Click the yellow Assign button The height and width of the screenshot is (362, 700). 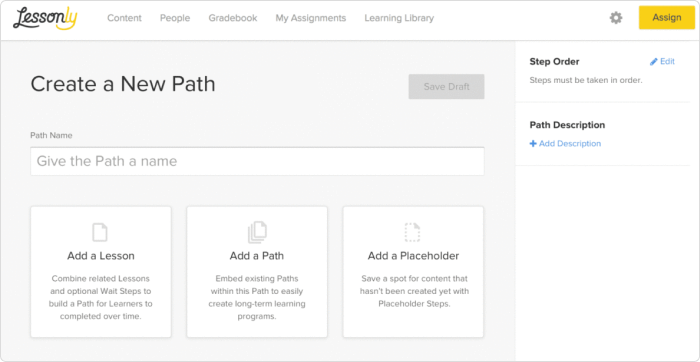(667, 17)
